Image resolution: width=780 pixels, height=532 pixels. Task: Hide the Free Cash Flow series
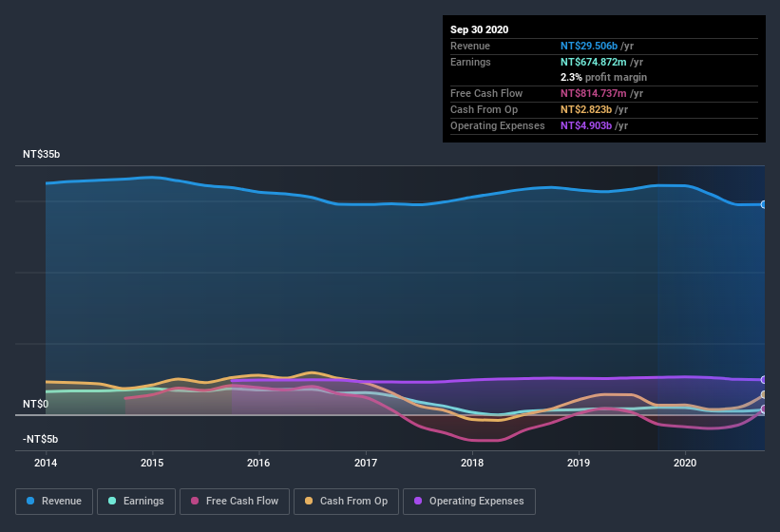(x=233, y=501)
